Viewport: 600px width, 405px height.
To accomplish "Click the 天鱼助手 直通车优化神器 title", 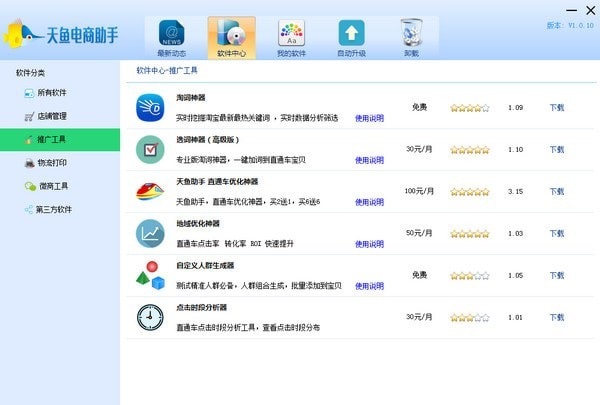I will point(217,181).
